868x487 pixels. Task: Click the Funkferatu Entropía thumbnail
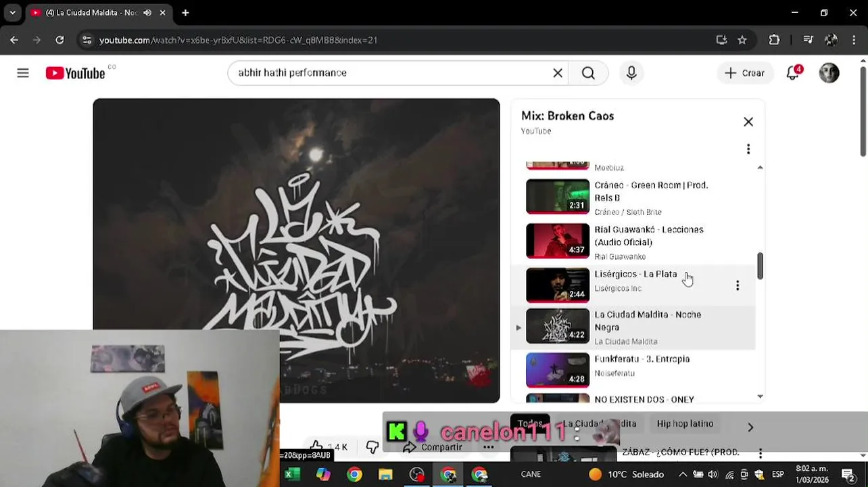click(x=558, y=369)
